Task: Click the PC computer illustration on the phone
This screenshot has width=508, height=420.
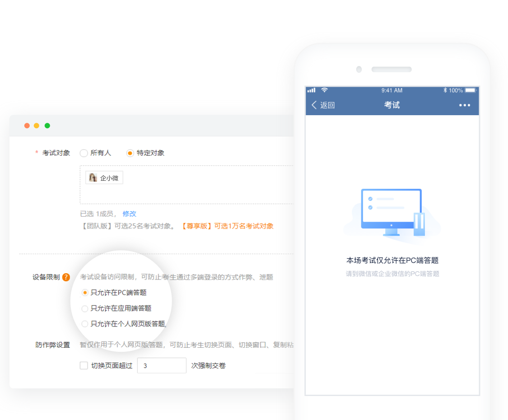Action: [x=391, y=212]
